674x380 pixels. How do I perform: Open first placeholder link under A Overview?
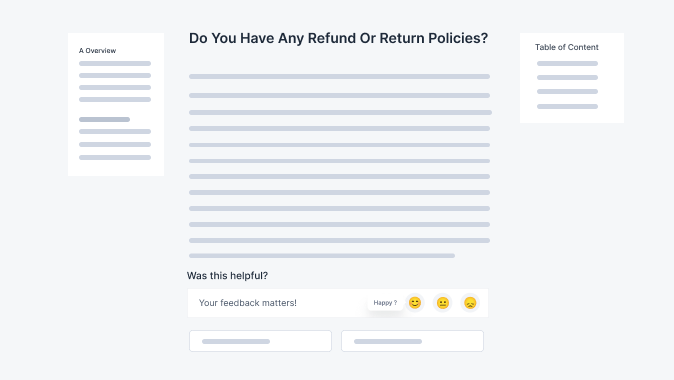pyautogui.click(x=115, y=64)
